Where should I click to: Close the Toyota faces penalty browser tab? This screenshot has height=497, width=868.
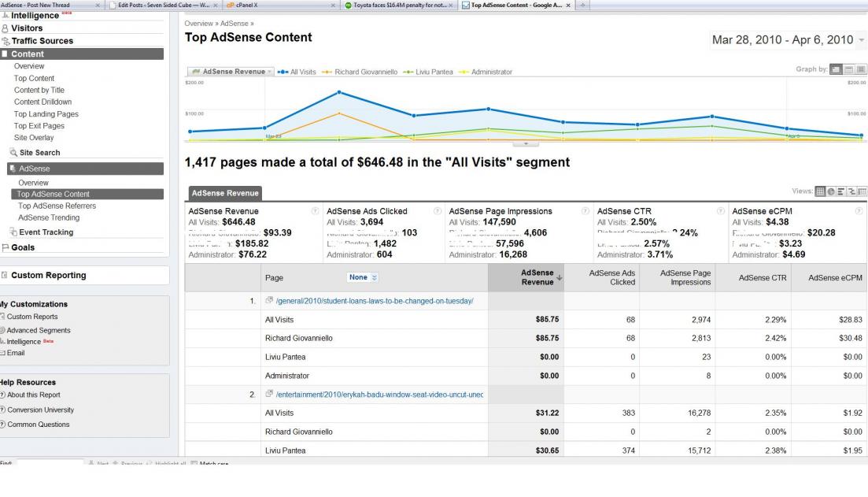tap(451, 5)
